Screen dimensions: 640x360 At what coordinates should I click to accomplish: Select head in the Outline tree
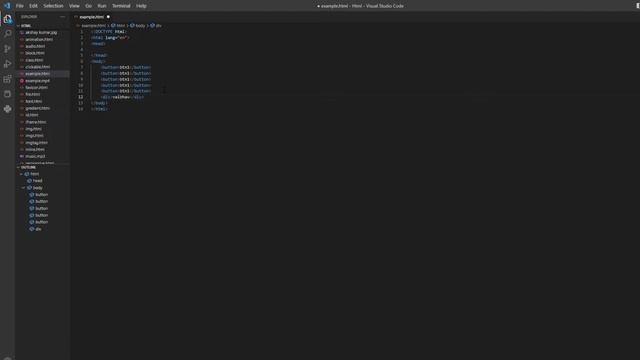38,180
